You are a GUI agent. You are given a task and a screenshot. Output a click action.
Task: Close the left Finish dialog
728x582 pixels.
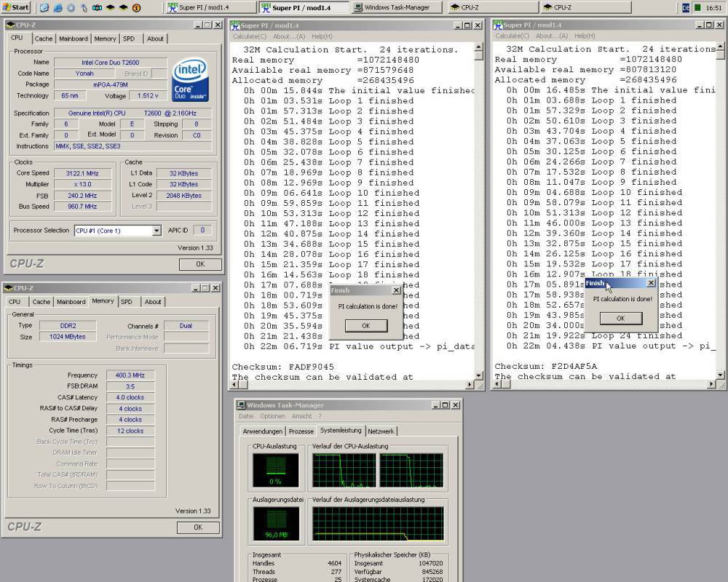tap(396, 290)
